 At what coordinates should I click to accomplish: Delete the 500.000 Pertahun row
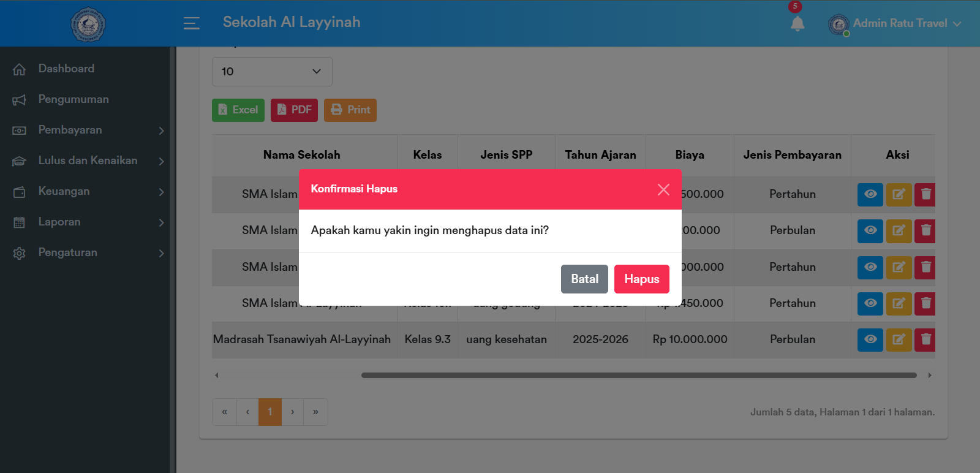point(925,194)
